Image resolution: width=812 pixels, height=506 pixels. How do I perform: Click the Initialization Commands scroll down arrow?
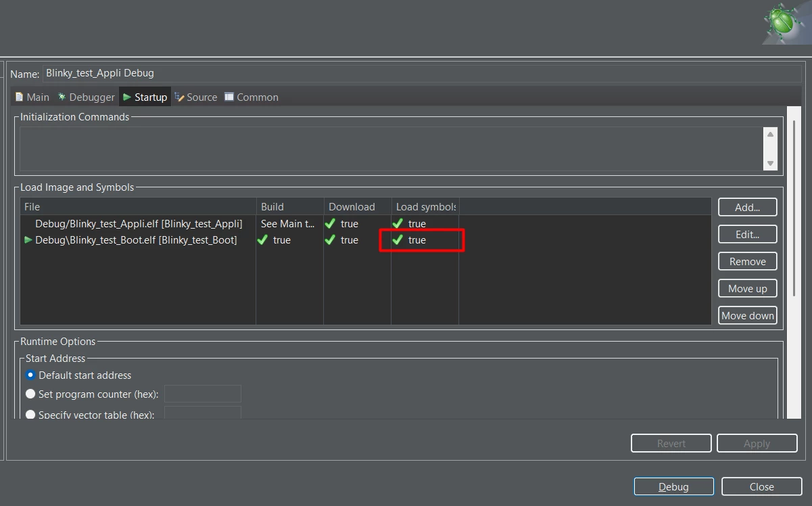(x=770, y=164)
